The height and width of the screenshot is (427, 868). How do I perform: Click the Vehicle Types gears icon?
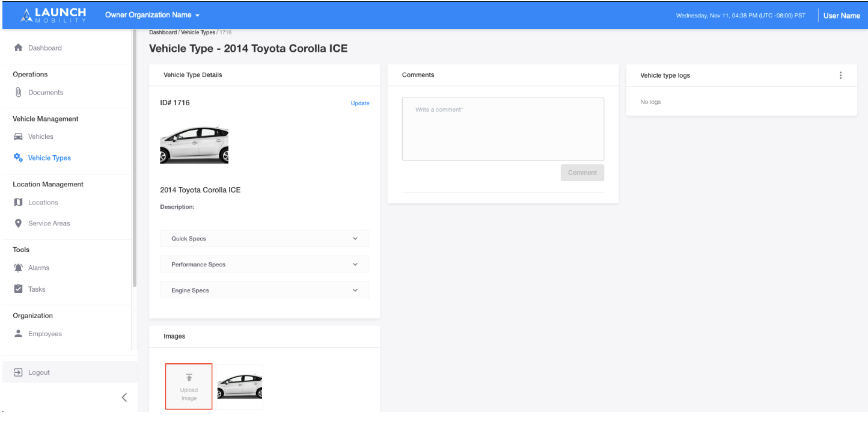18,158
